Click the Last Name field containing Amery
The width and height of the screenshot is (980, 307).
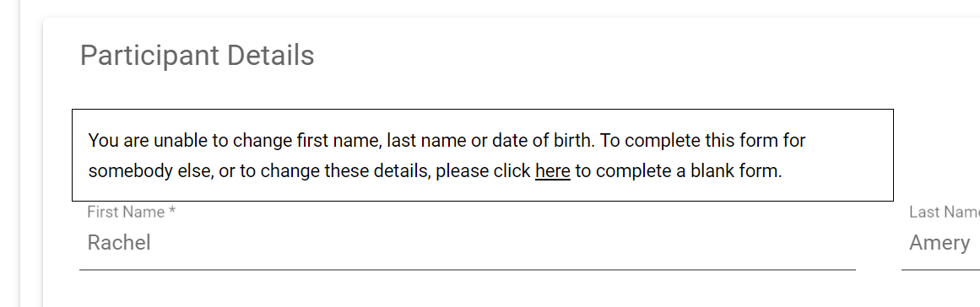940,242
